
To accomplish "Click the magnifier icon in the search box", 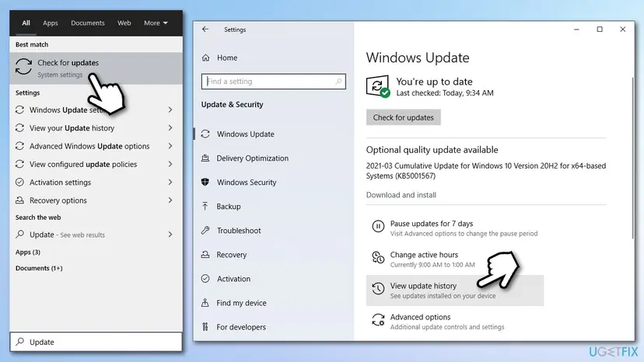I will click(x=19, y=342).
